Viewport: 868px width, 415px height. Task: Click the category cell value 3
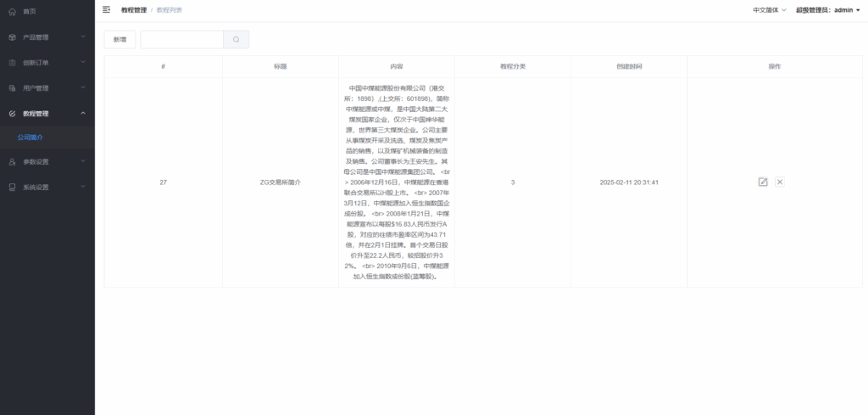click(x=513, y=182)
